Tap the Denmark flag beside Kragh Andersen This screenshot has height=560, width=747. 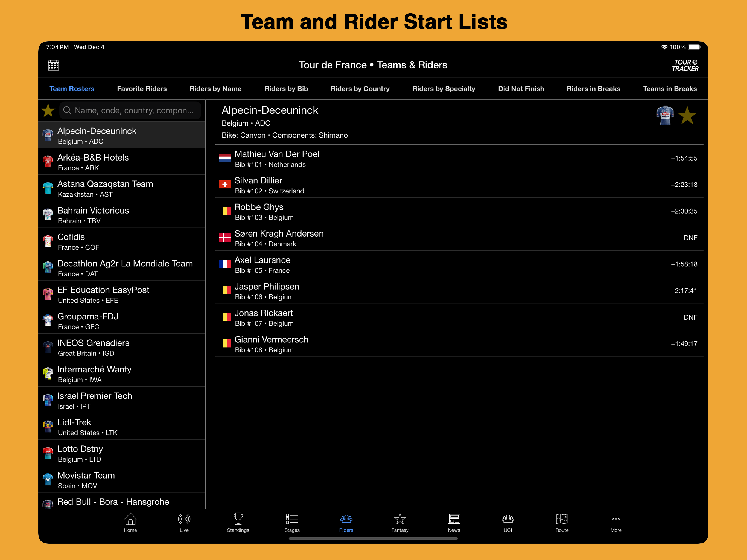[225, 238]
